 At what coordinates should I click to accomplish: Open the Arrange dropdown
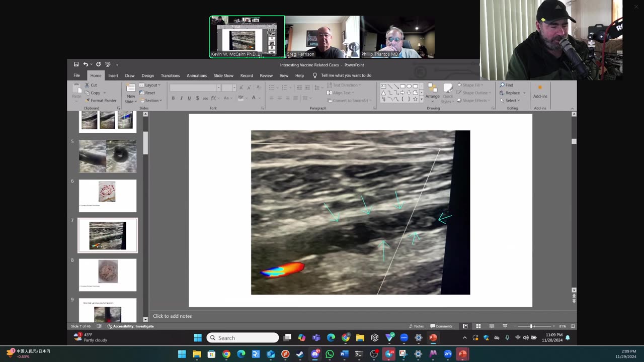pos(432,93)
